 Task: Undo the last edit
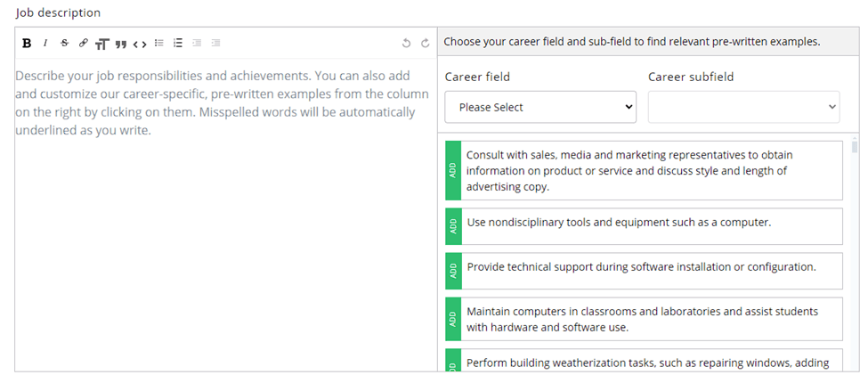pos(406,43)
